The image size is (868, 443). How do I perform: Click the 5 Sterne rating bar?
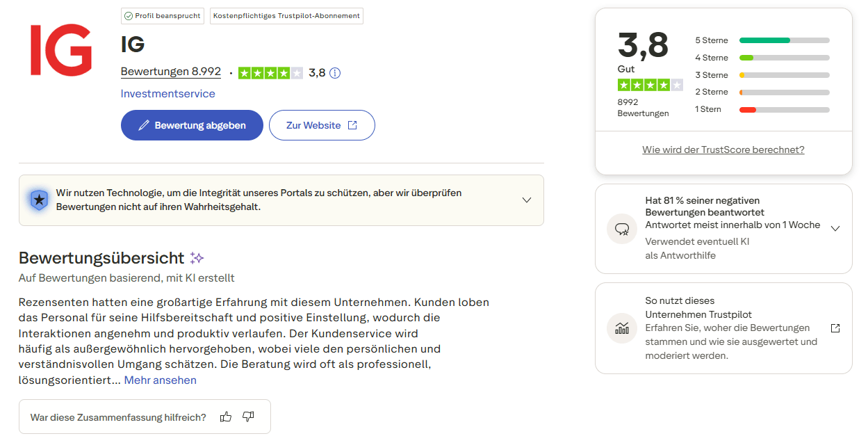click(x=784, y=40)
